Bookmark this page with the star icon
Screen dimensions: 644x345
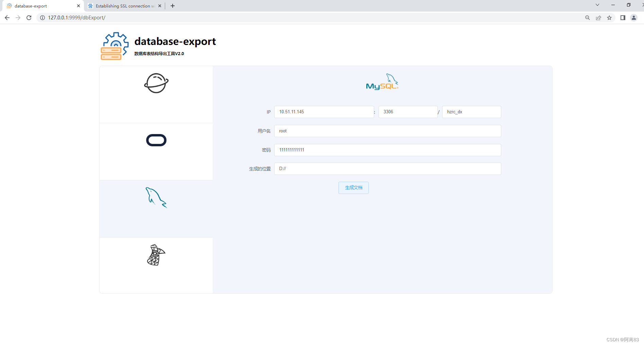609,18
